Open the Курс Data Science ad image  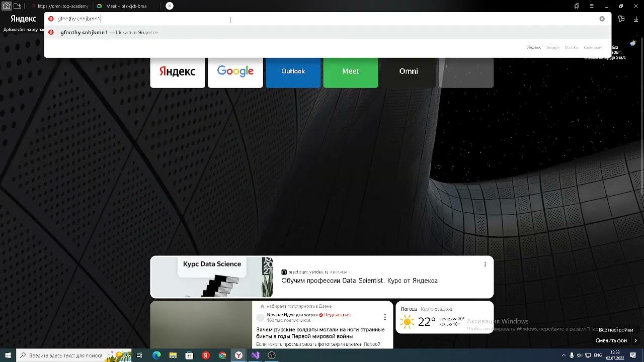pyautogui.click(x=211, y=277)
